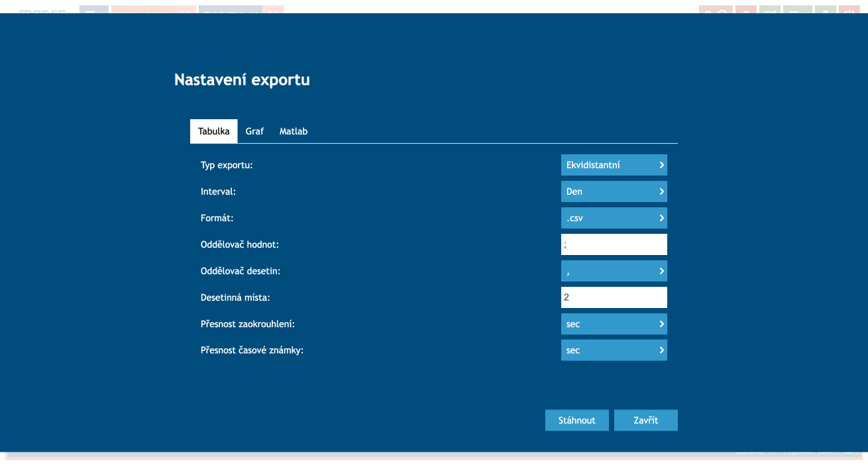Click the Přesnost zaokrouhlení label

(x=248, y=324)
